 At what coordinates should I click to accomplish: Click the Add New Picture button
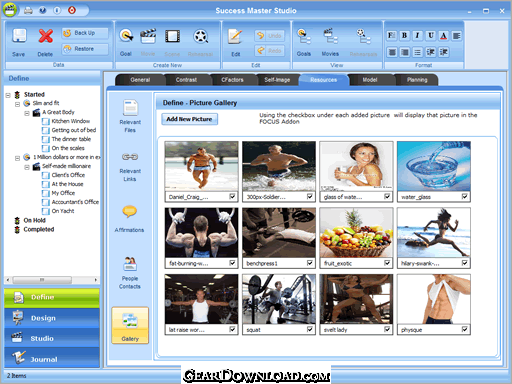point(189,119)
